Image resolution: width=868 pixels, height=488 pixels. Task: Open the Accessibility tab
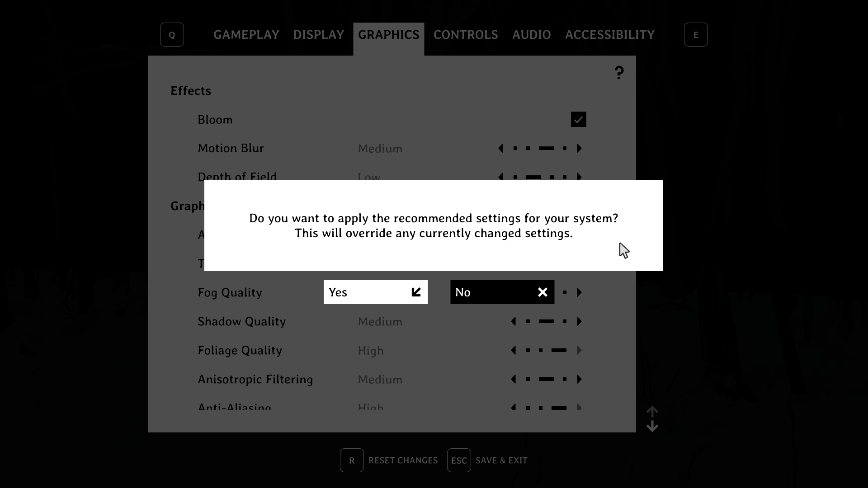pyautogui.click(x=609, y=35)
